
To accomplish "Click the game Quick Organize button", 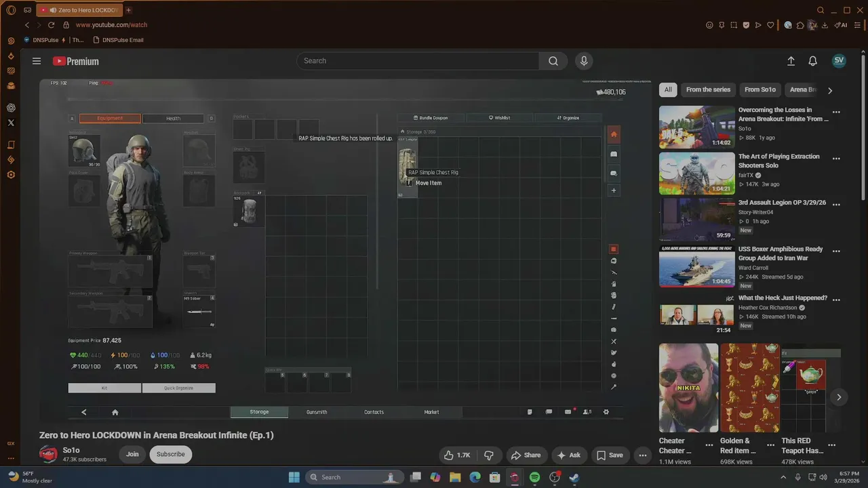I will pyautogui.click(x=179, y=388).
